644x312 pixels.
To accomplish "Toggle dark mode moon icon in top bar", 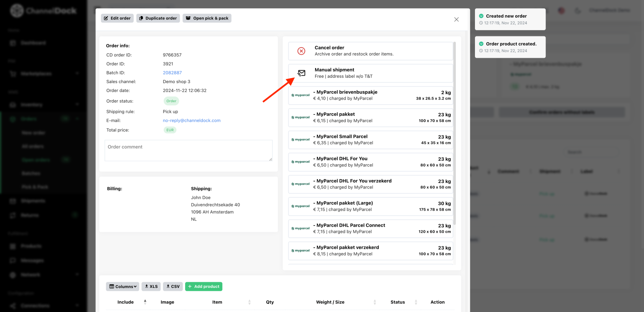I will click(578, 11).
